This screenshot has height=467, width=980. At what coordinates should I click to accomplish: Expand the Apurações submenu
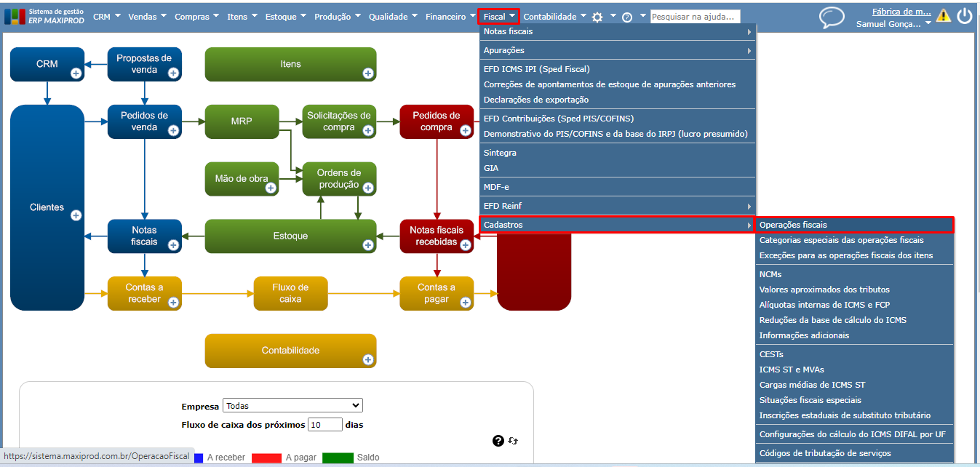pyautogui.click(x=618, y=50)
